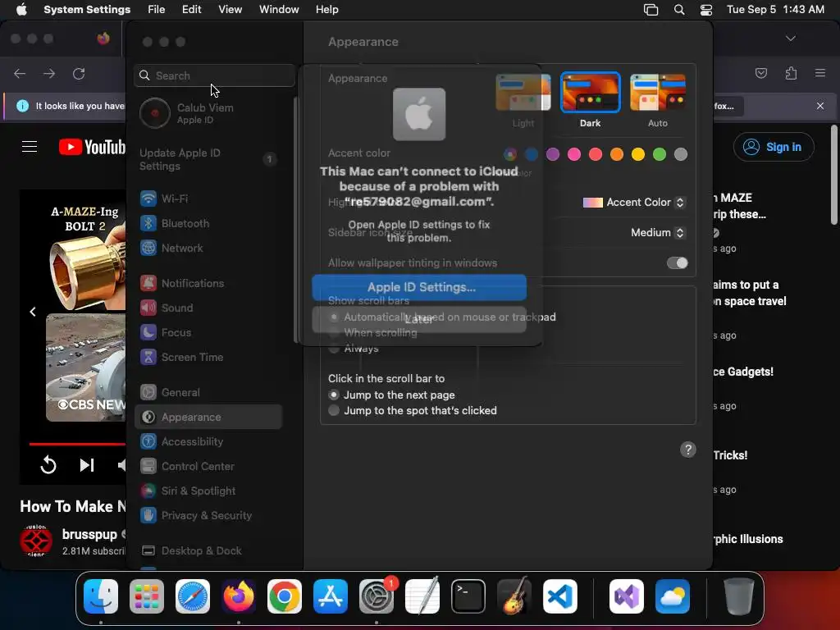Open Trash in the Dock
The width and height of the screenshot is (840, 630).
pos(739,596)
